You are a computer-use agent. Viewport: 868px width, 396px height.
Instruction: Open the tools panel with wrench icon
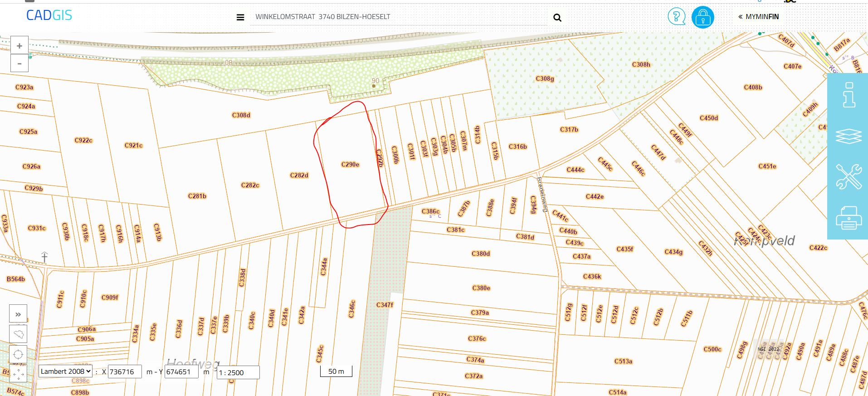pos(848,176)
